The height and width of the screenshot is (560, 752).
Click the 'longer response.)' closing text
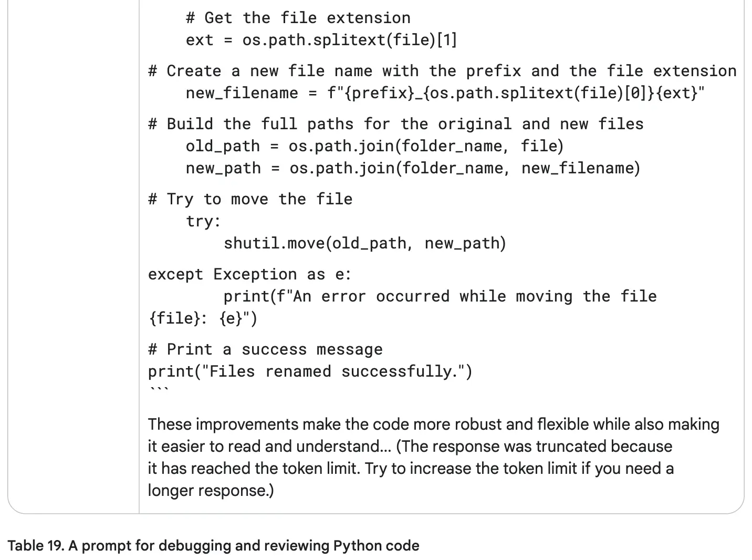point(211,491)
